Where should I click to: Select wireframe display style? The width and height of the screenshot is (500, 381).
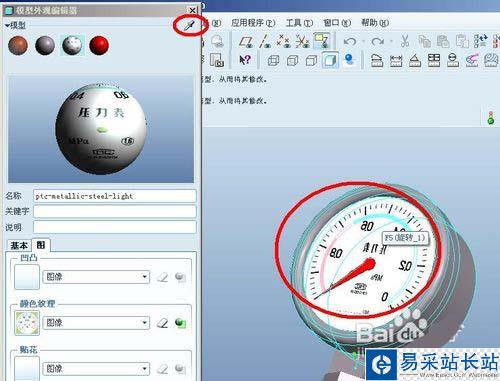pos(273,61)
